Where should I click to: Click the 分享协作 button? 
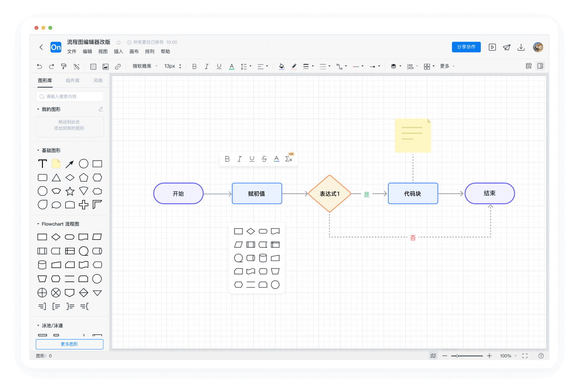pyautogui.click(x=466, y=47)
